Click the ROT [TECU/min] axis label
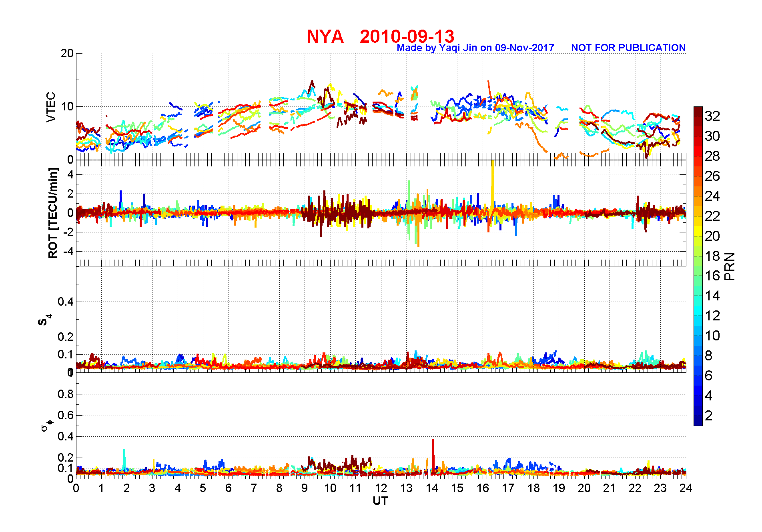Image resolution: width=762 pixels, height=532 pixels. point(53,213)
